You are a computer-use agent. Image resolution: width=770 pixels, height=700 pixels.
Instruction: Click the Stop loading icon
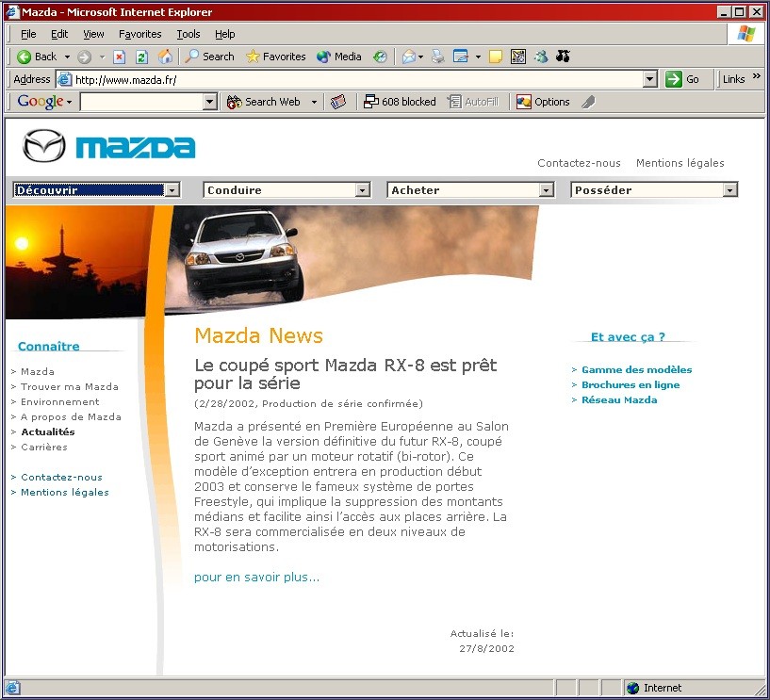click(120, 57)
